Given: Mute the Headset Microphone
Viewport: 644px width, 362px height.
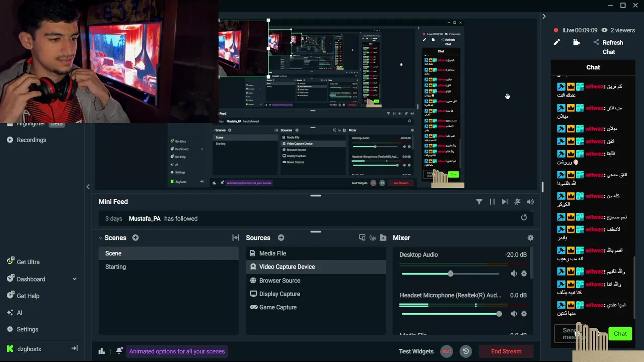Looking at the screenshot, I should tap(514, 314).
